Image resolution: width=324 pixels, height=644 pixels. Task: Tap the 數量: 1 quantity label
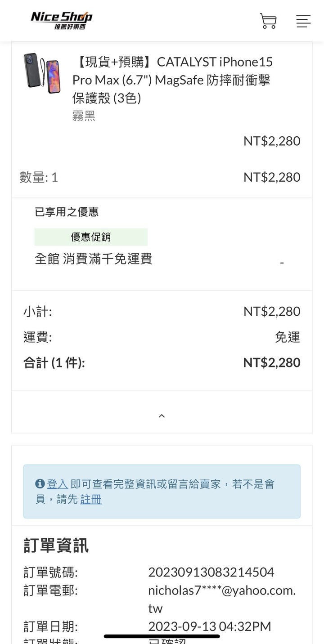pos(39,177)
